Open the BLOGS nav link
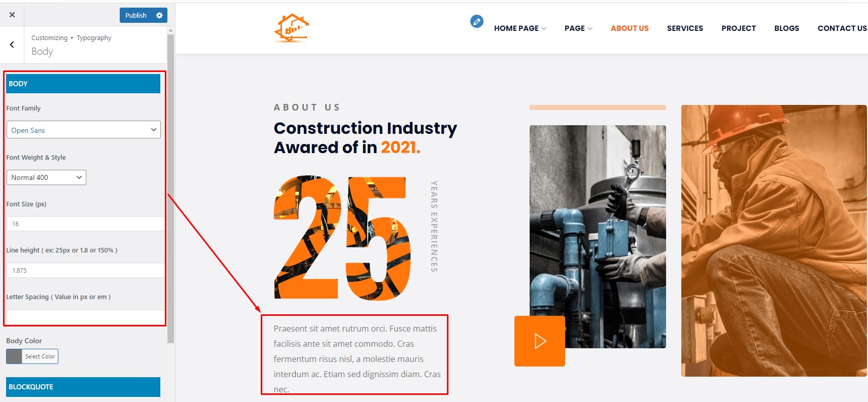The height and width of the screenshot is (402, 868). [x=787, y=28]
